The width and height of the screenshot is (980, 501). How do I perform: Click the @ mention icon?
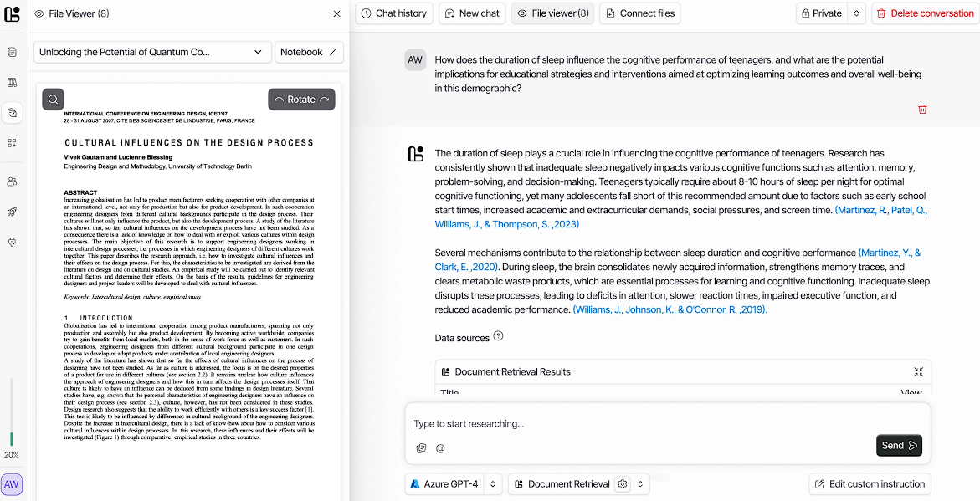[441, 448]
